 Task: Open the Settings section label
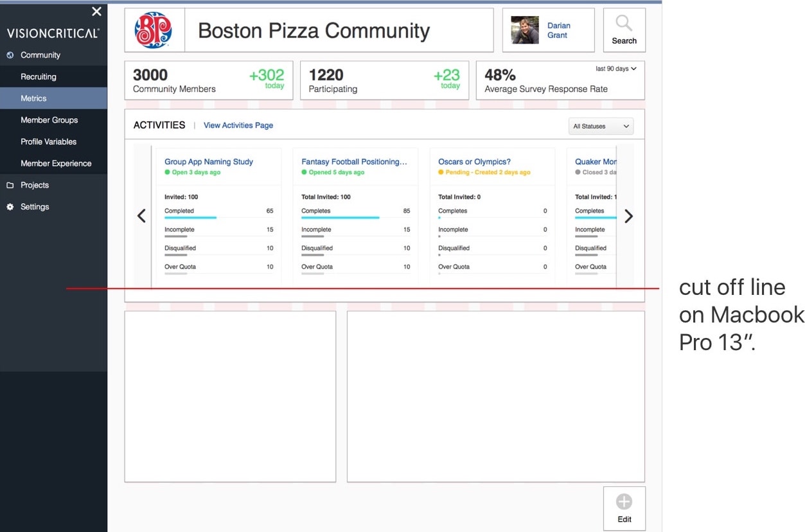tap(35, 207)
